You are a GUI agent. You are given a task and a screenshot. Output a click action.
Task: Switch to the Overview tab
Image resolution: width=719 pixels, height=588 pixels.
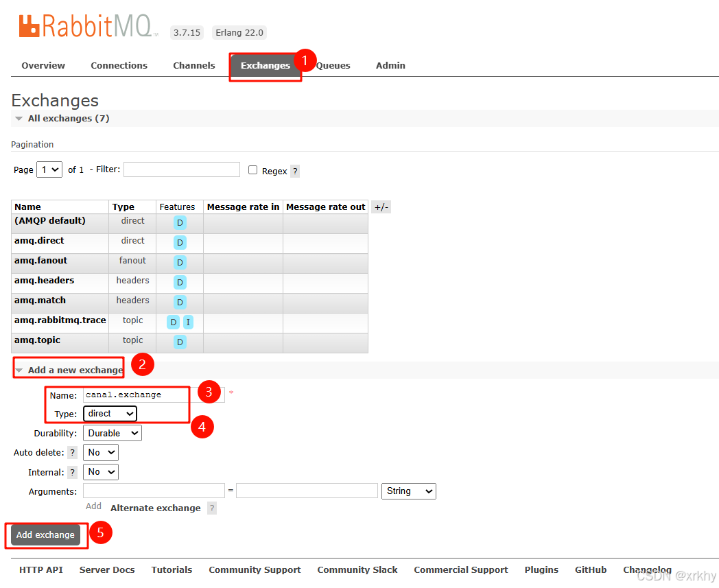pos(43,66)
